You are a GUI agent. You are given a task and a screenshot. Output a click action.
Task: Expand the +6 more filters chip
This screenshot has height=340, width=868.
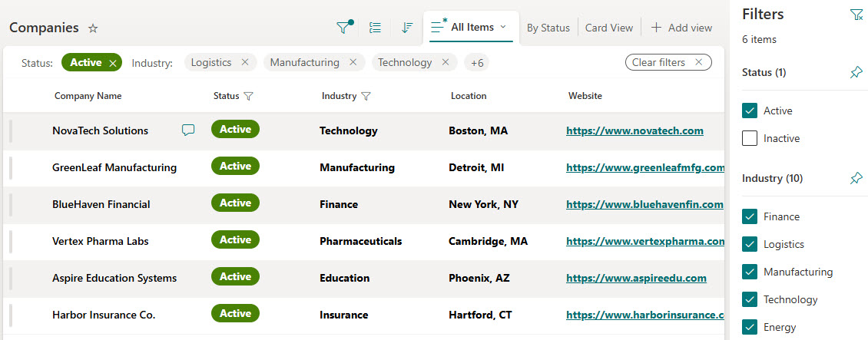point(477,62)
